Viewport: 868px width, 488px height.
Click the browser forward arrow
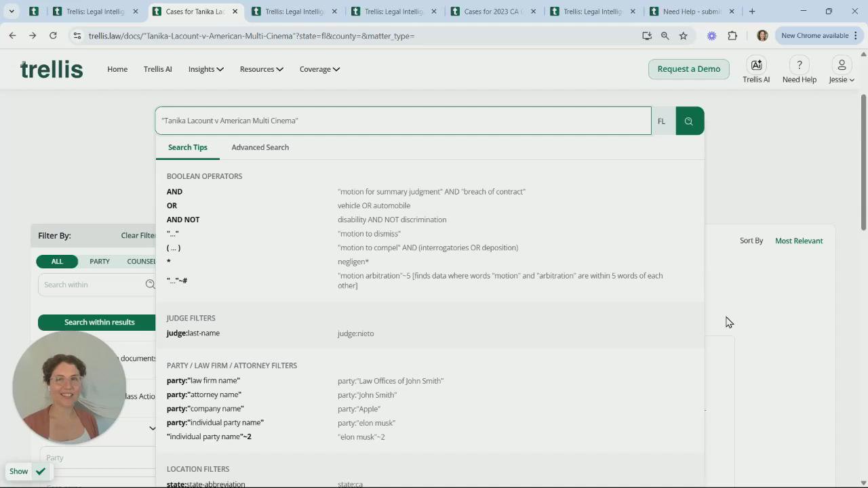click(33, 36)
